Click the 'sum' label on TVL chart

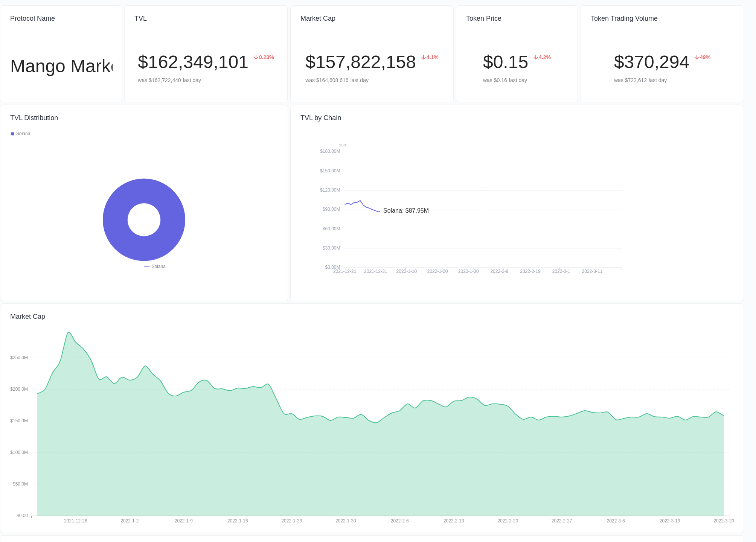343,145
